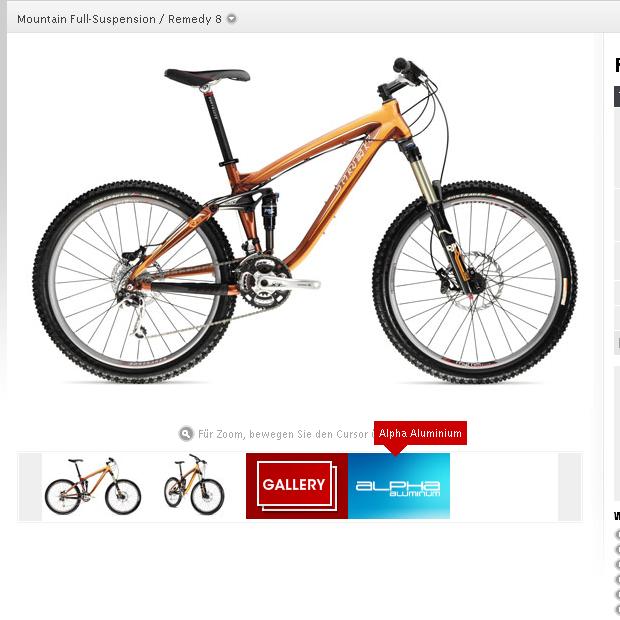Image resolution: width=620 pixels, height=620 pixels.
Task: Open the red GALLERY tile
Action: click(x=297, y=486)
